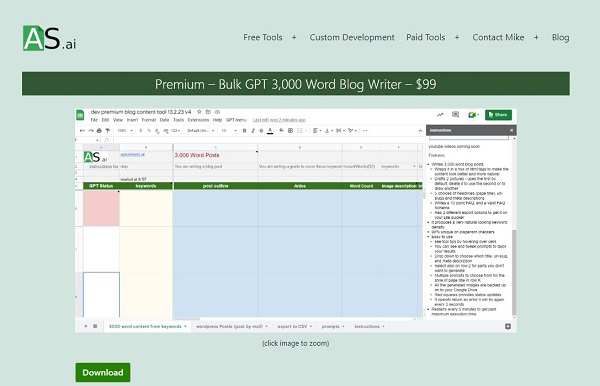Expand the Free Tools plus submenu
The height and width of the screenshot is (386, 600).
294,37
